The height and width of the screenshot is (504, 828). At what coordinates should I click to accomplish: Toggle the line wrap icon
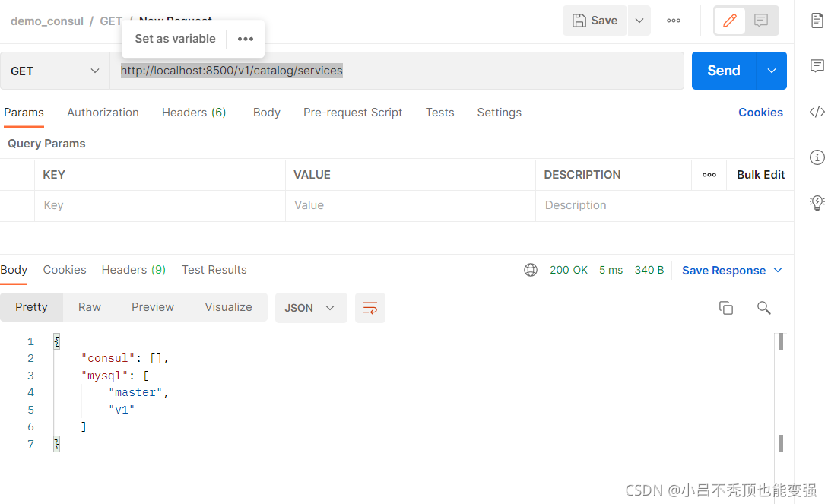tap(370, 308)
